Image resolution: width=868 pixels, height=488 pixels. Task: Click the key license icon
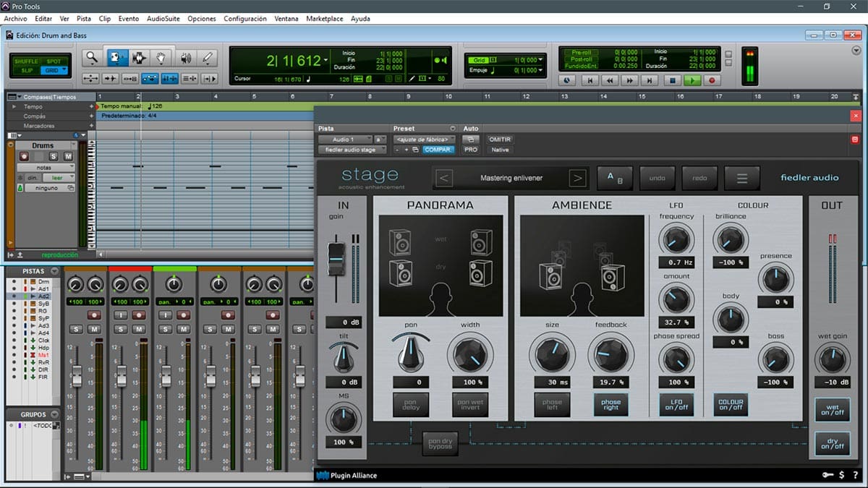click(x=827, y=475)
